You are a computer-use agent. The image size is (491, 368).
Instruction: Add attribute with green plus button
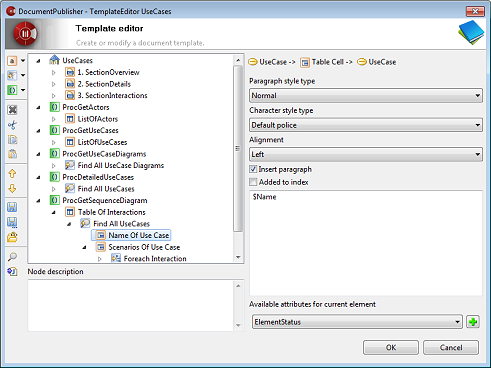point(473,322)
